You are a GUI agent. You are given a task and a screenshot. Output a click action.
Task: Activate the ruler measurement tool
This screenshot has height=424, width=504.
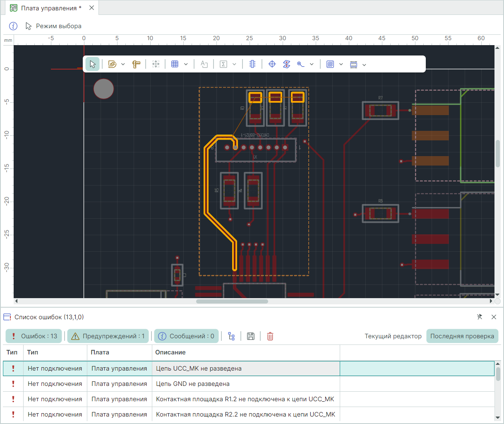coord(136,64)
